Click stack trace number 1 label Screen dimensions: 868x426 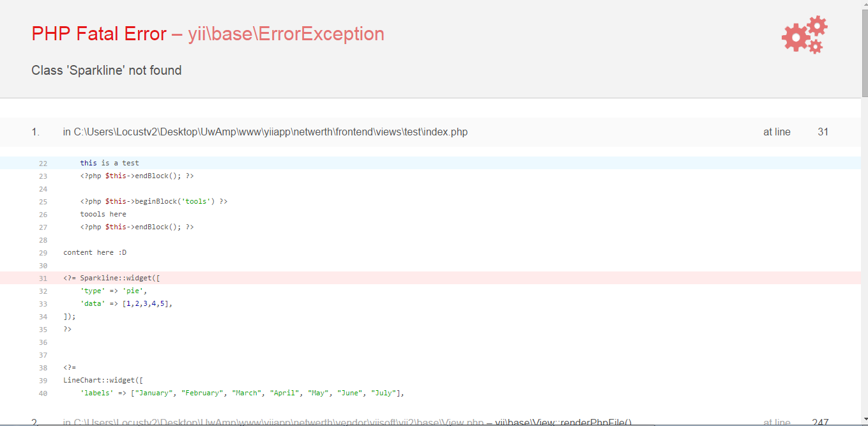[x=35, y=132]
